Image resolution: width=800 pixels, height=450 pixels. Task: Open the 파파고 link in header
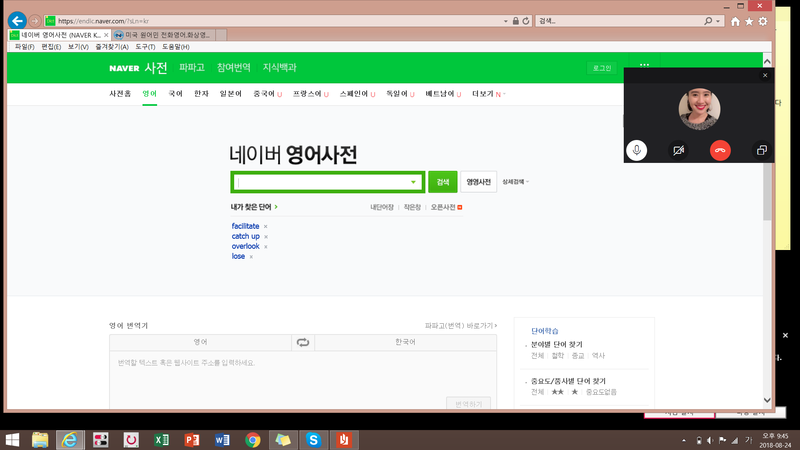click(192, 67)
